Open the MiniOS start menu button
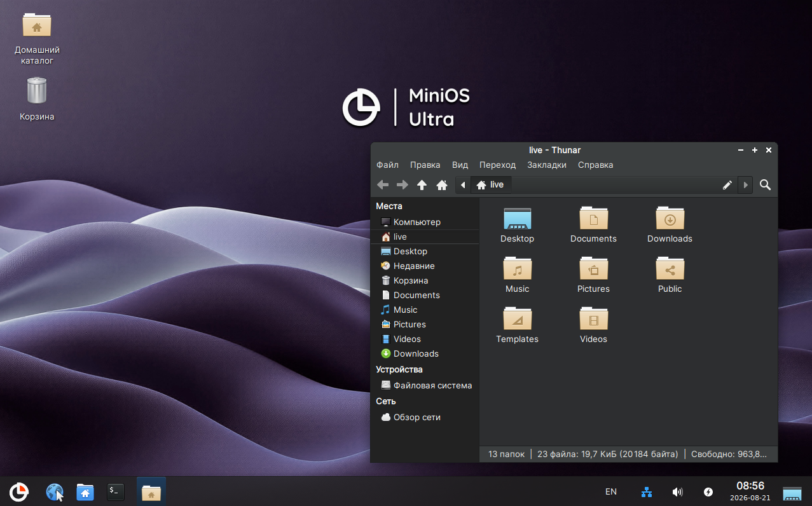This screenshot has width=812, height=506. point(19,492)
